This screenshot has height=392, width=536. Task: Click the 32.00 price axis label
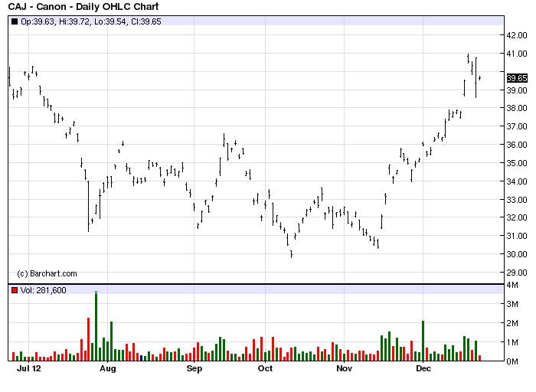(x=517, y=217)
